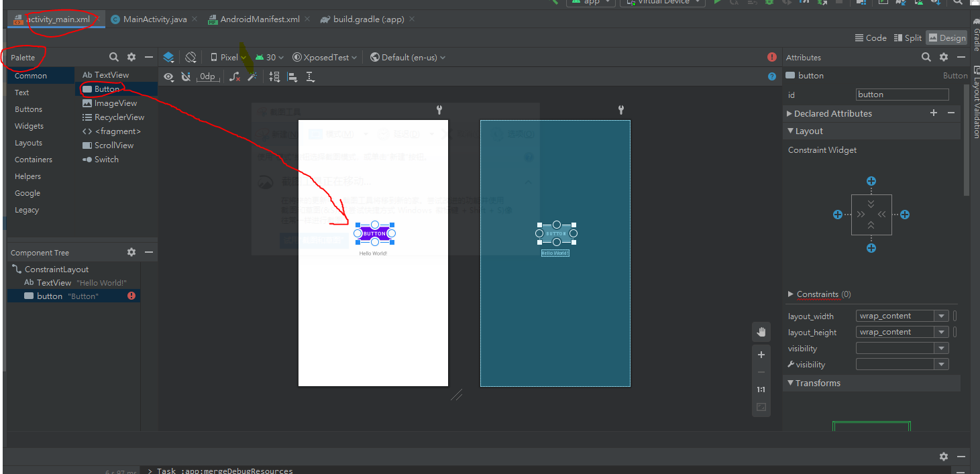
Task: Open view options with the eye icon
Action: (168, 76)
